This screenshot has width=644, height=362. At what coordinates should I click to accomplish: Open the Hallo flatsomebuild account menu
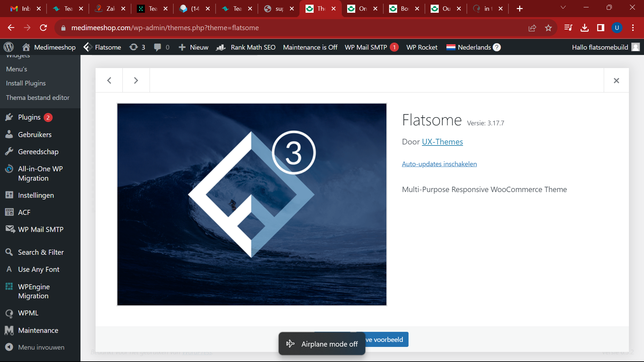pyautogui.click(x=606, y=47)
